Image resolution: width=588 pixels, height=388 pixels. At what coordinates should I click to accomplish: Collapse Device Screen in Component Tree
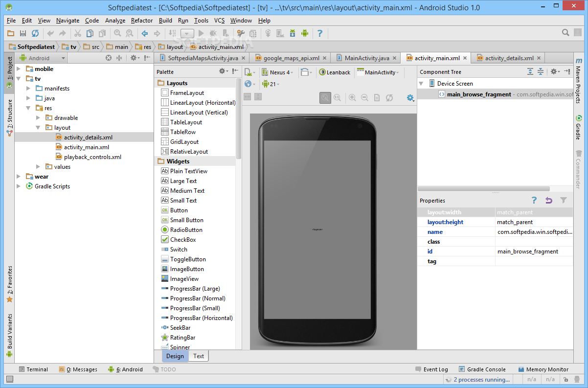(421, 84)
